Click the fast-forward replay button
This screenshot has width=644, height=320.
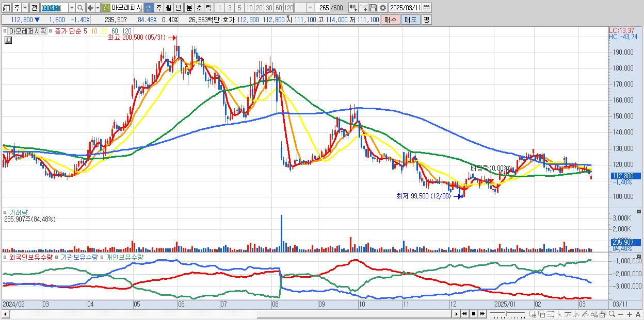click(x=482, y=314)
